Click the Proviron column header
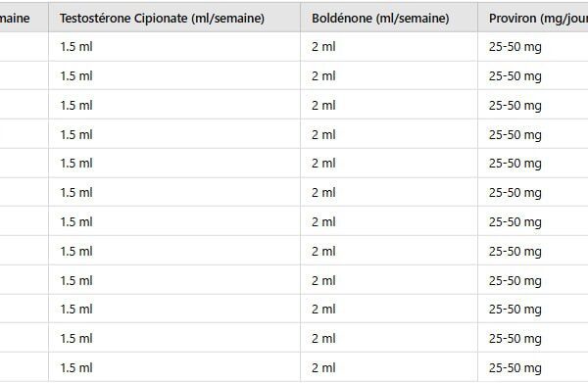Viewport: 588px width, 383px height. tap(533, 18)
